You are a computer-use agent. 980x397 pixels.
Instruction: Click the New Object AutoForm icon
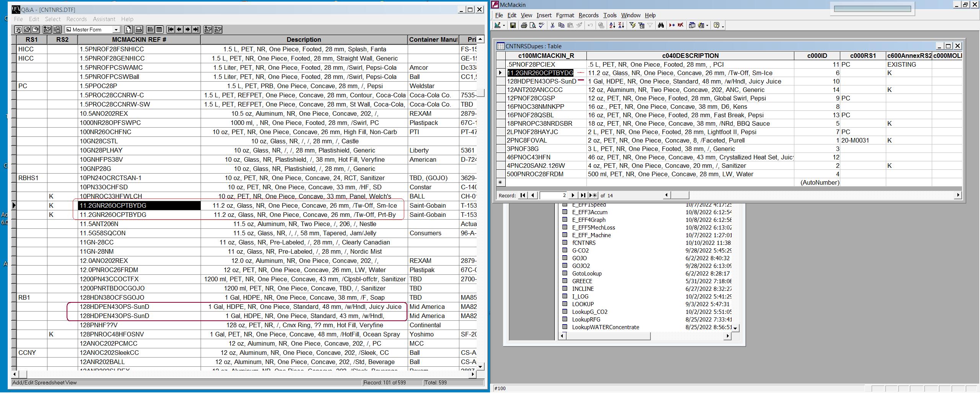tap(701, 25)
